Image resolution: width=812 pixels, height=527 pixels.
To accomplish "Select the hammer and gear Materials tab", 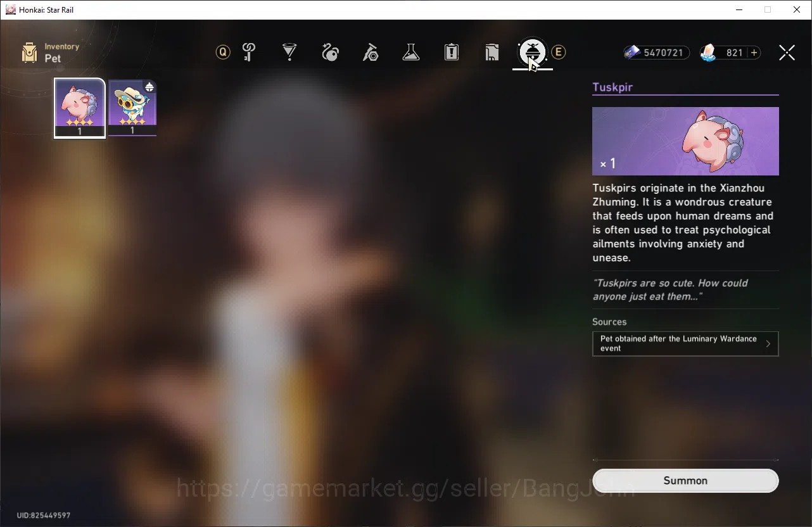I will [371, 53].
